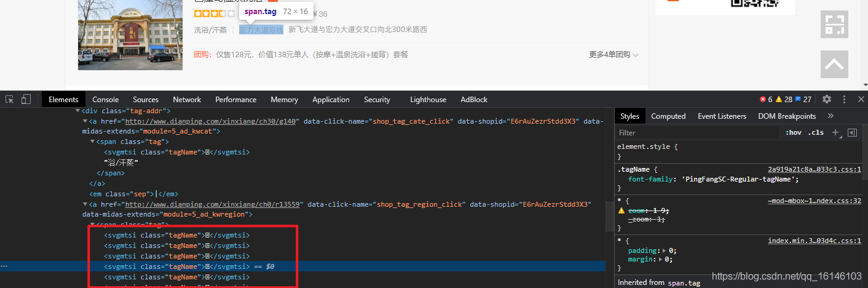Expand the 更多4单团购 deals dropdown

point(614,55)
